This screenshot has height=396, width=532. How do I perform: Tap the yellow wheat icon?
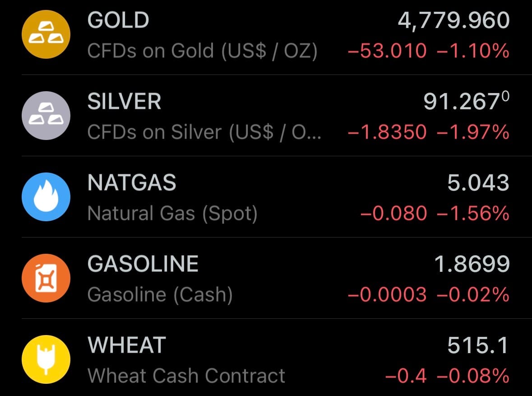pos(46,359)
